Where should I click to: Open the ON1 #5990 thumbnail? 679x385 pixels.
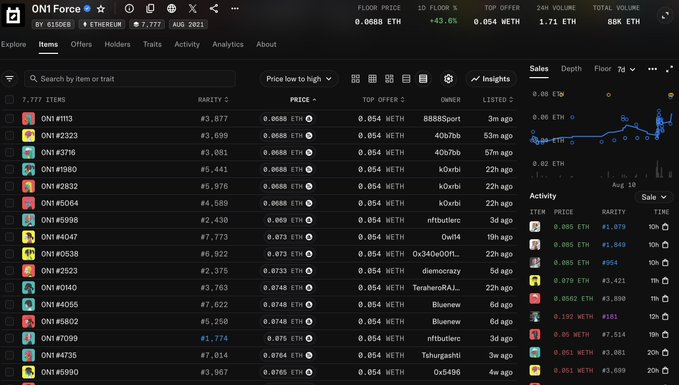coord(29,372)
